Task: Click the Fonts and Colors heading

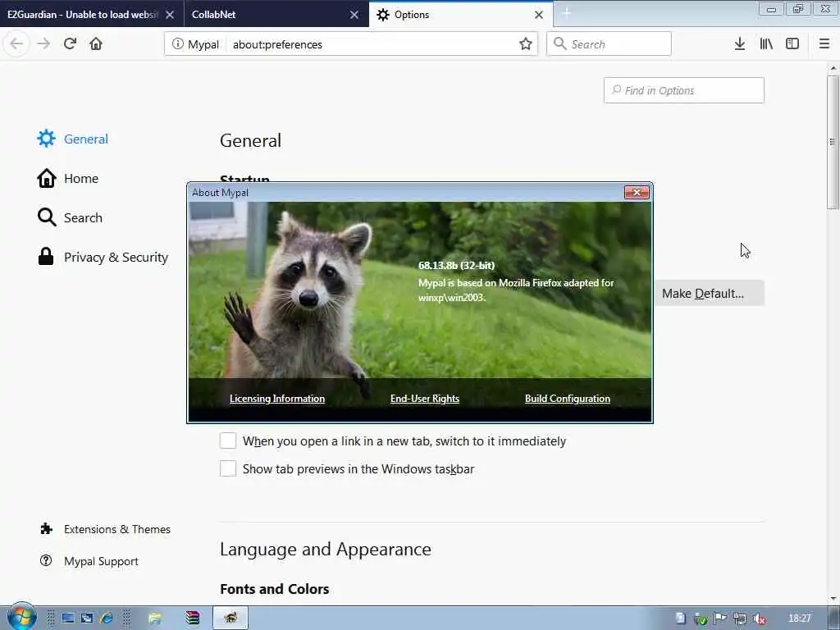Action: (x=274, y=589)
